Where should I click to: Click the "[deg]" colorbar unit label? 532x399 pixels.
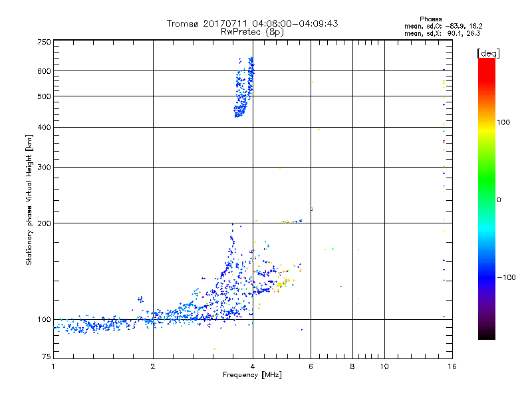[488, 53]
